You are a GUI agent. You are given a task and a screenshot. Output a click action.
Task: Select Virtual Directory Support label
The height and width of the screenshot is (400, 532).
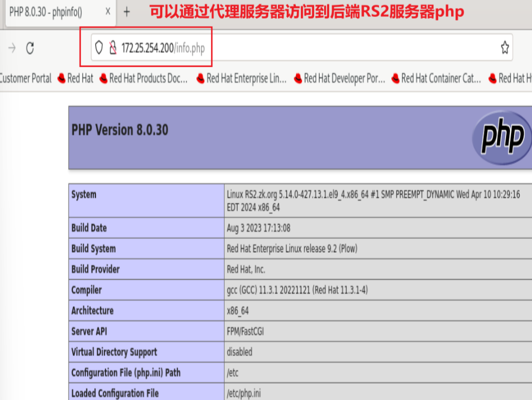(x=114, y=352)
